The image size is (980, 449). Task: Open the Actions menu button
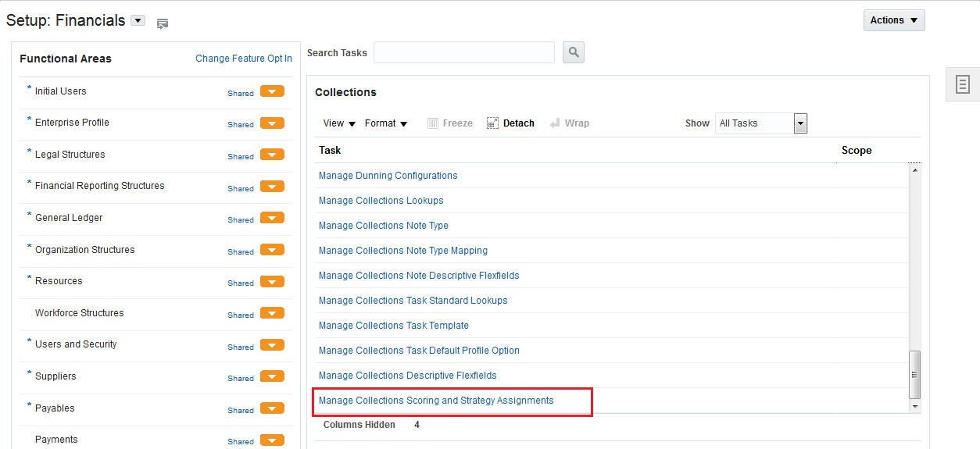[x=894, y=20]
